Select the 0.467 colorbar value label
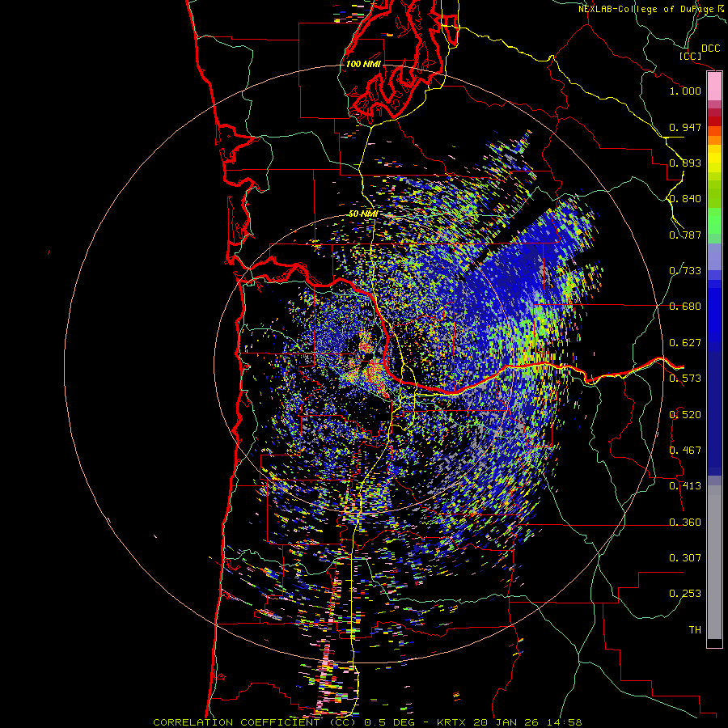Screen dimensions: 728x728 (x=685, y=451)
